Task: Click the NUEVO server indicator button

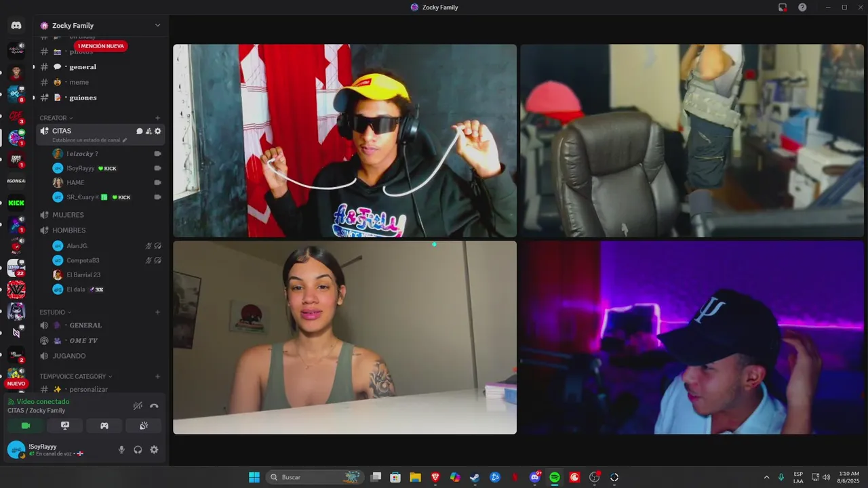Action: (16, 384)
